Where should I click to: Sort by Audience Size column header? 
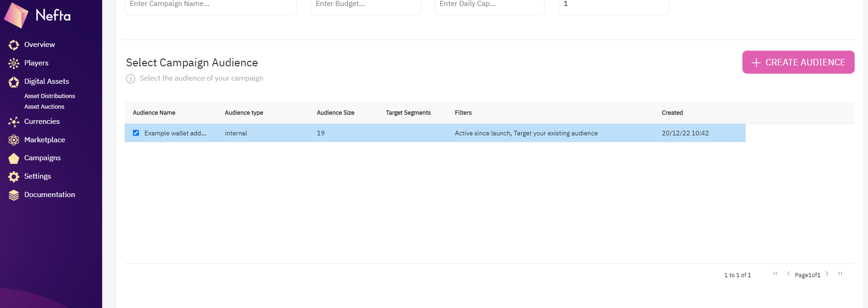[x=335, y=113]
